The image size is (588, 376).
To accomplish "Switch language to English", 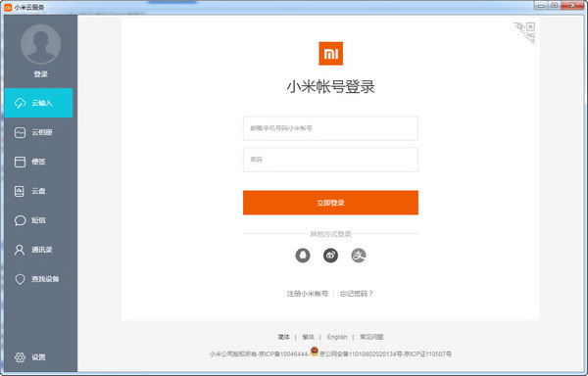I will click(x=337, y=337).
